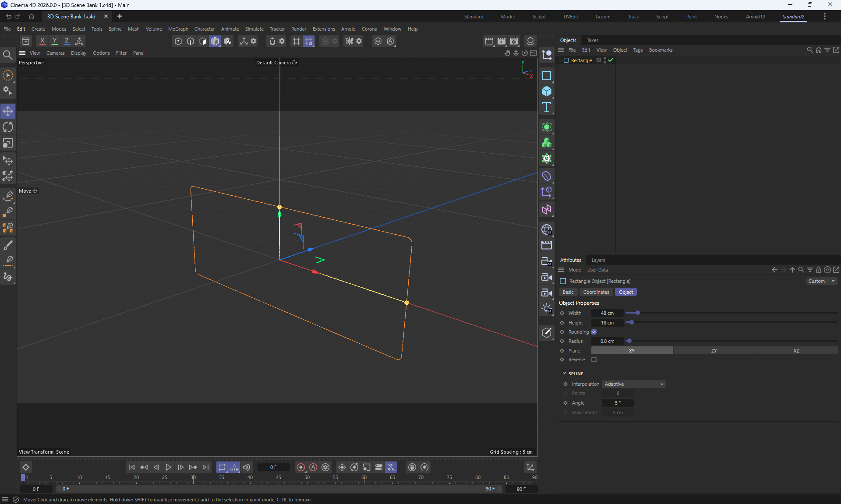Click the Height value field

pos(607,323)
